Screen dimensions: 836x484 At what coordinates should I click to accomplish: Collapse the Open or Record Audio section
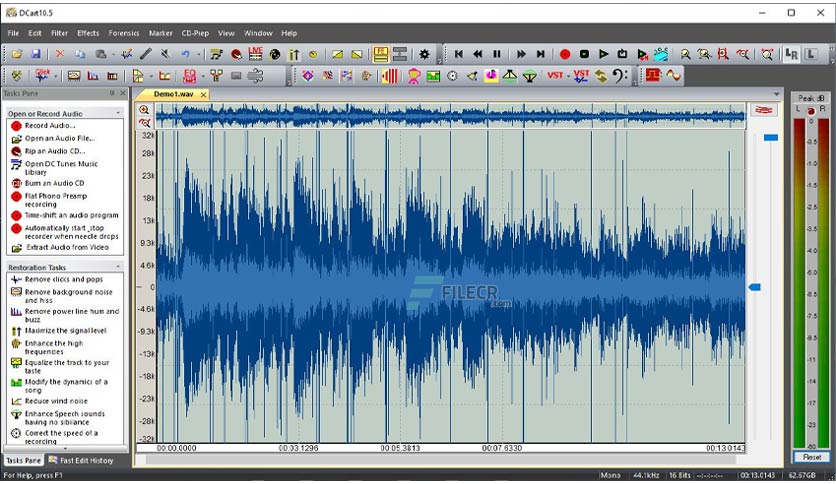tap(118, 113)
